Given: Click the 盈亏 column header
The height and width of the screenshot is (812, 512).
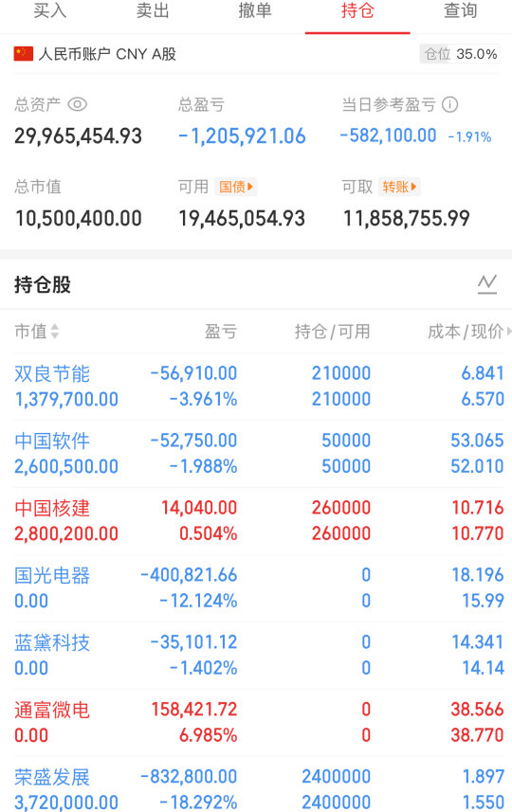Looking at the screenshot, I should click(221, 332).
